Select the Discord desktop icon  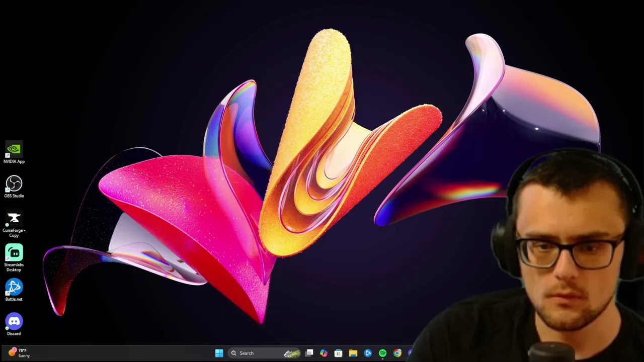[14, 324]
